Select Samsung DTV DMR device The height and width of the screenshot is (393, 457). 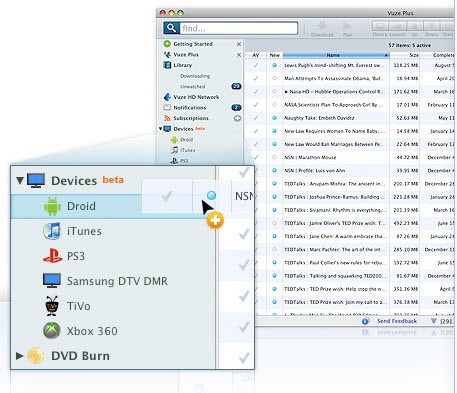(117, 281)
